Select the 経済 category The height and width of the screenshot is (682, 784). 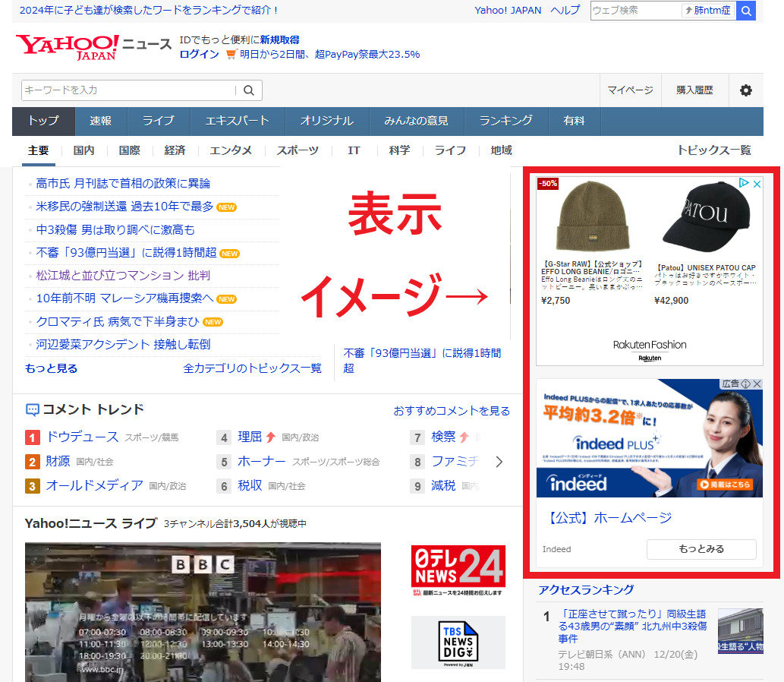pos(175,150)
